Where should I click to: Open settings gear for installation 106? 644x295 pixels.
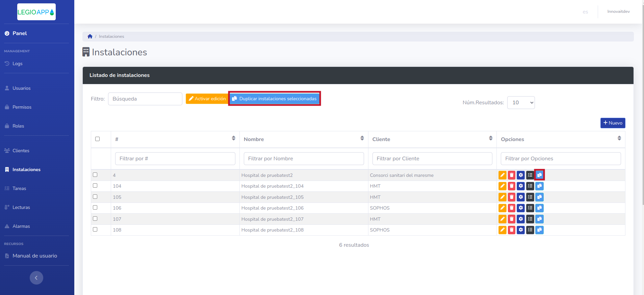(521, 208)
